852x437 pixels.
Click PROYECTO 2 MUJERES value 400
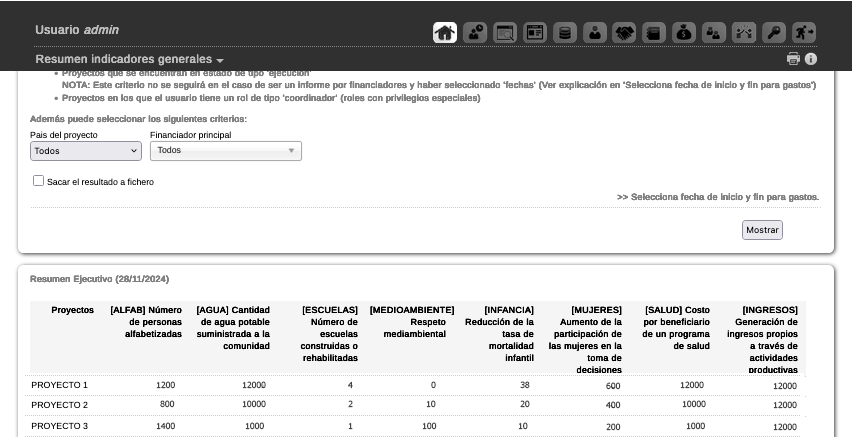[613, 405]
